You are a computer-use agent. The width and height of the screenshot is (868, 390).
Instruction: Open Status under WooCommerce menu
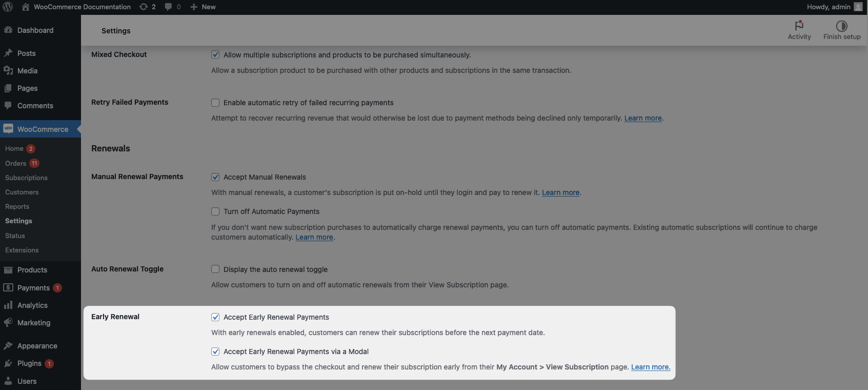click(x=14, y=236)
